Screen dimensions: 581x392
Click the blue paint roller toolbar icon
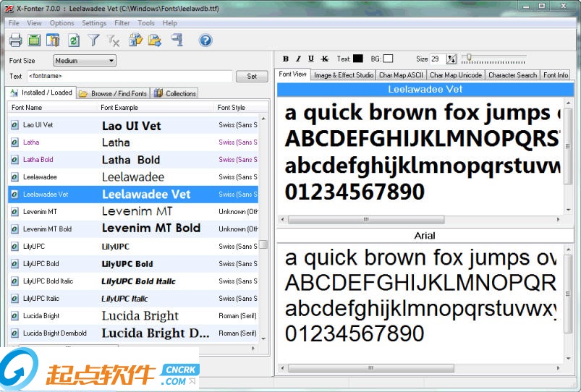(176, 40)
